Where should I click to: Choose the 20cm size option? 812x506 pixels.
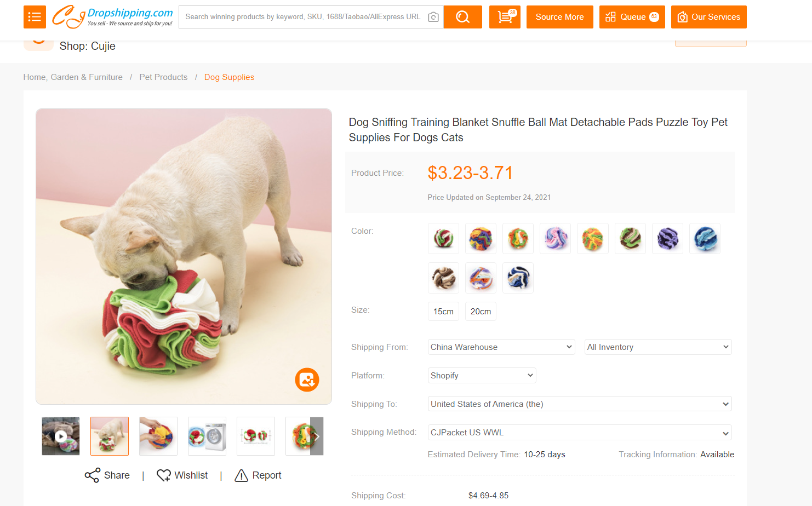tap(481, 311)
